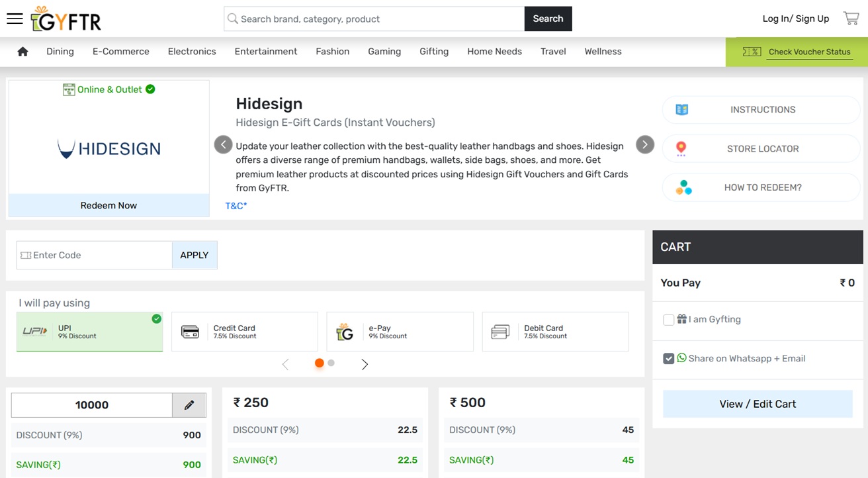This screenshot has height=478, width=868.
Task: Click the How to Redeem icon
Action: pyautogui.click(x=683, y=188)
